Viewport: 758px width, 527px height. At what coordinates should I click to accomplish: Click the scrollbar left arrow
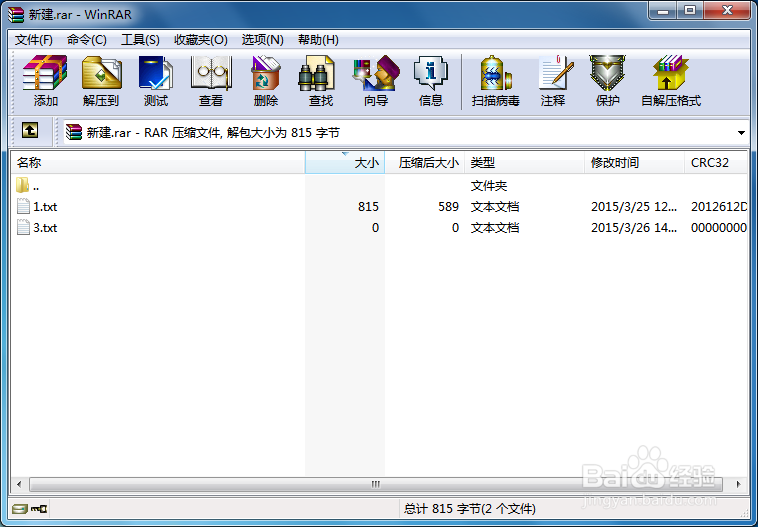[x=19, y=484]
